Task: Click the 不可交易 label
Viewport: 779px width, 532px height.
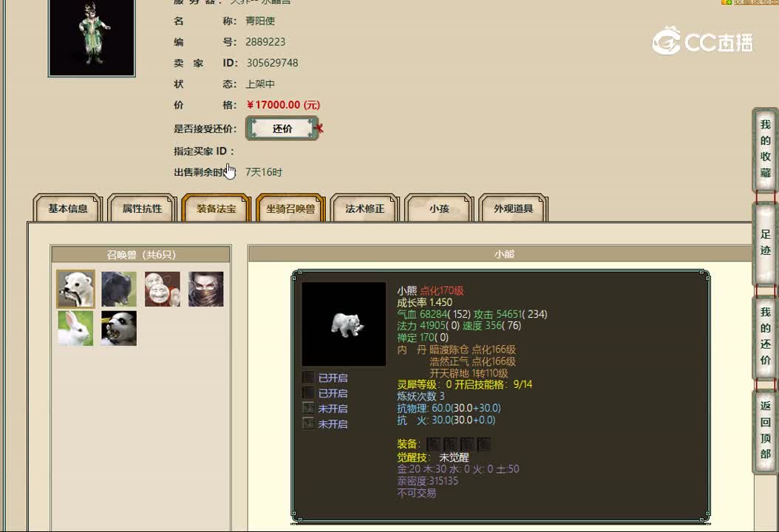Action: [416, 494]
